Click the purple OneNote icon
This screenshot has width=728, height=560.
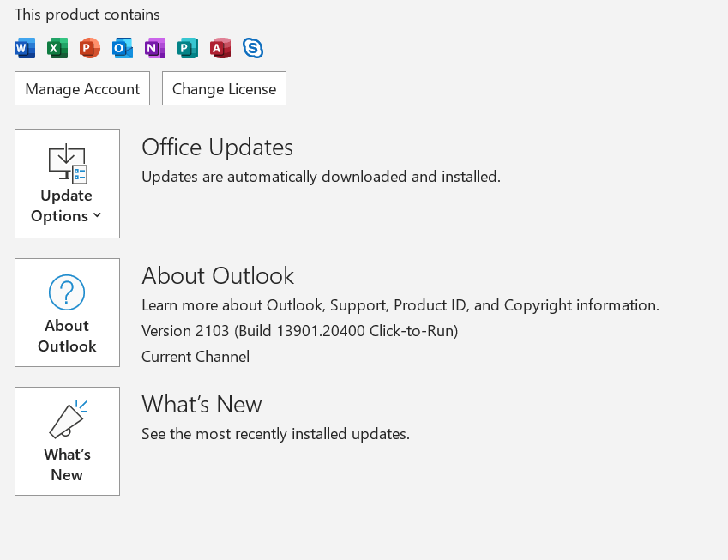pos(155,48)
